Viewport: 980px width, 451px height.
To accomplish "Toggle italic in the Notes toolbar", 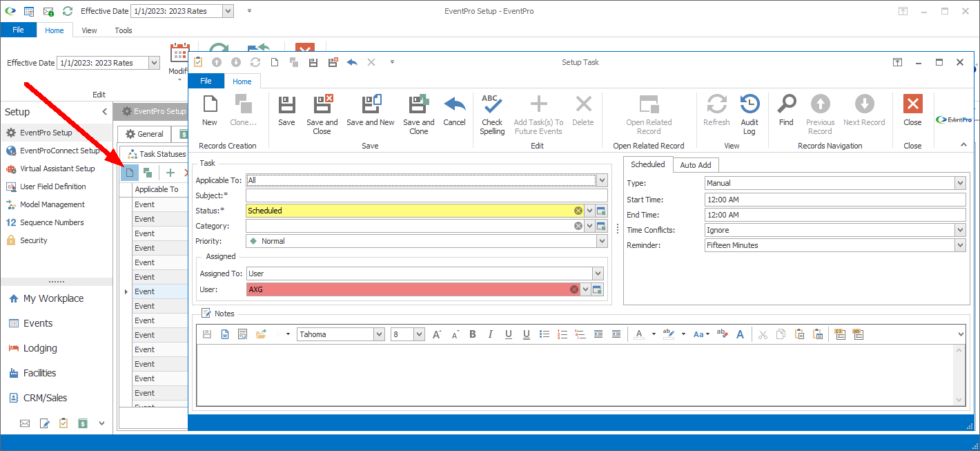I will point(491,334).
